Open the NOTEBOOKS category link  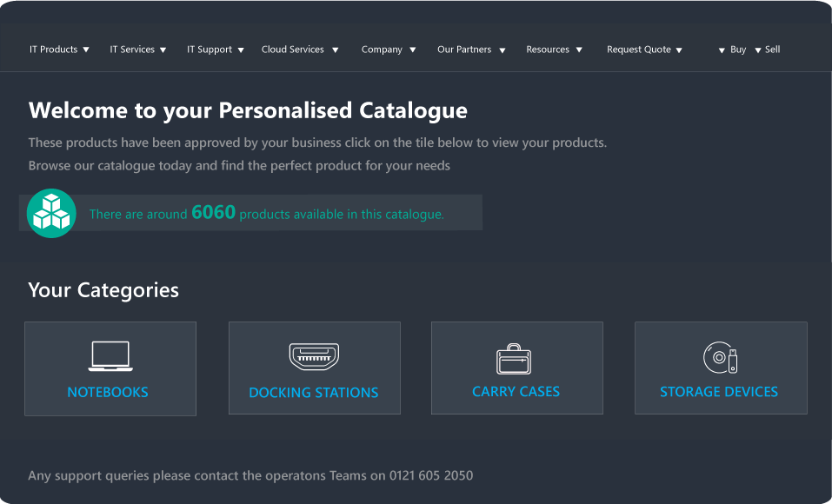point(108,392)
